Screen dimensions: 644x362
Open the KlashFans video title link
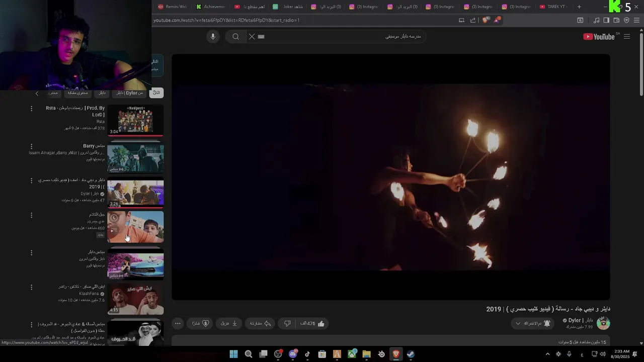[82, 287]
